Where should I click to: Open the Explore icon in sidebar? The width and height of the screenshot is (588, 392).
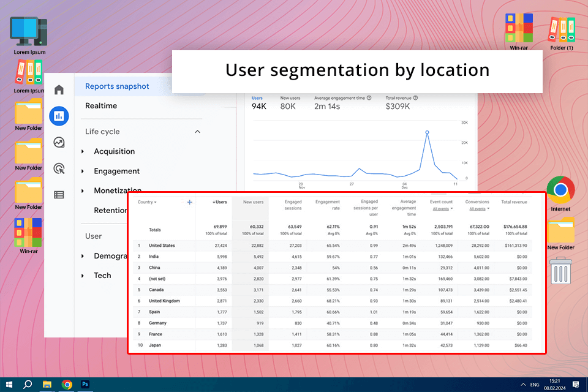[x=59, y=142]
